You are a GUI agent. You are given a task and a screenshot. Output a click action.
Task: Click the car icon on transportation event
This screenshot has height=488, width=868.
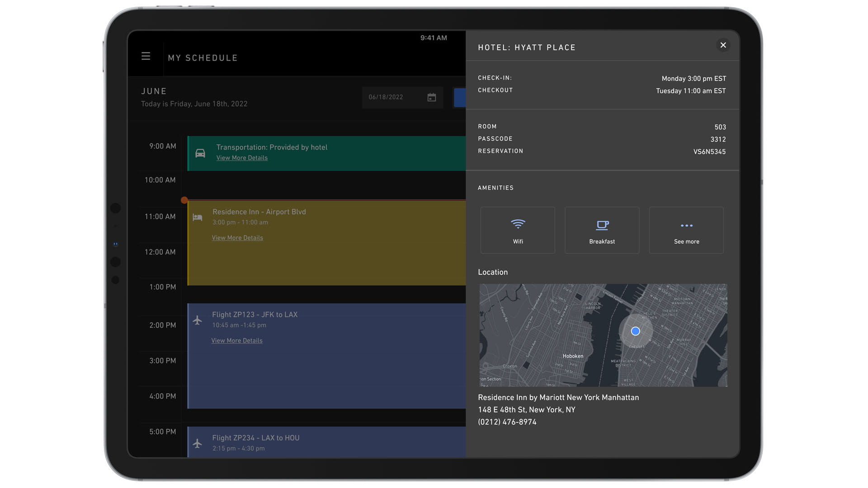click(x=200, y=153)
